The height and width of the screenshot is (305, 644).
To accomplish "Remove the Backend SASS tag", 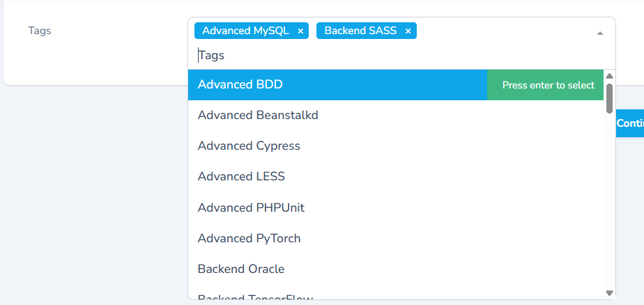I will pos(408,31).
